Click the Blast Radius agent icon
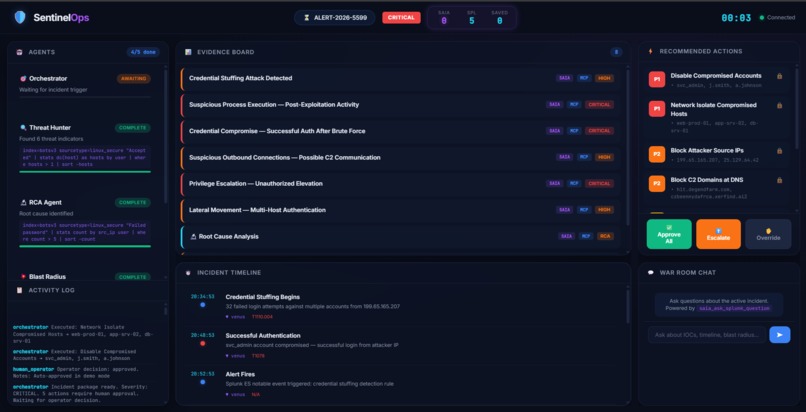 pyautogui.click(x=23, y=276)
